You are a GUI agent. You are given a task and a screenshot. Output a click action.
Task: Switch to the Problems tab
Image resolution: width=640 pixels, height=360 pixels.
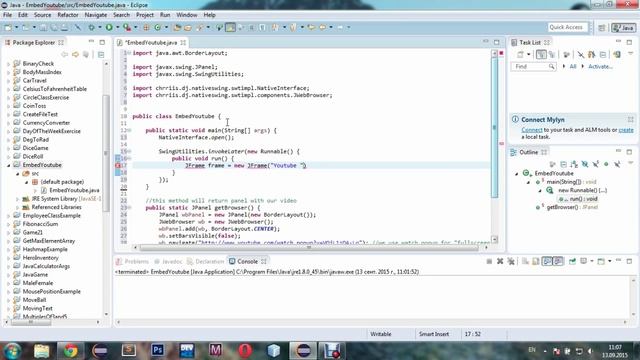(132, 261)
